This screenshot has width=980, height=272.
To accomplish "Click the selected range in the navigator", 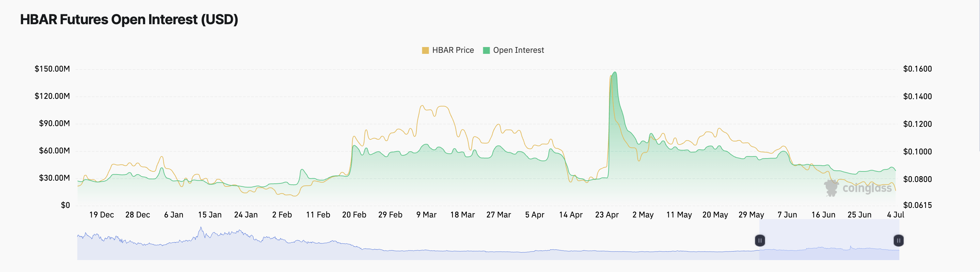I will coord(829,240).
